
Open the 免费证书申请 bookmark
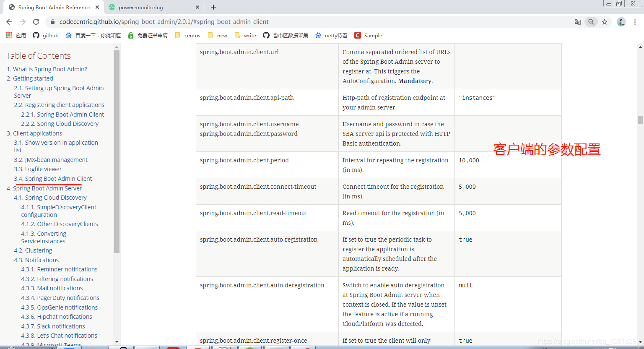(x=148, y=36)
